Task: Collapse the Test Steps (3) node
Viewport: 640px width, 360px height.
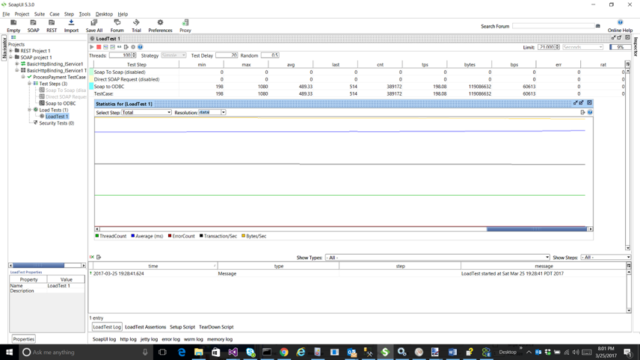Action: [x=30, y=84]
